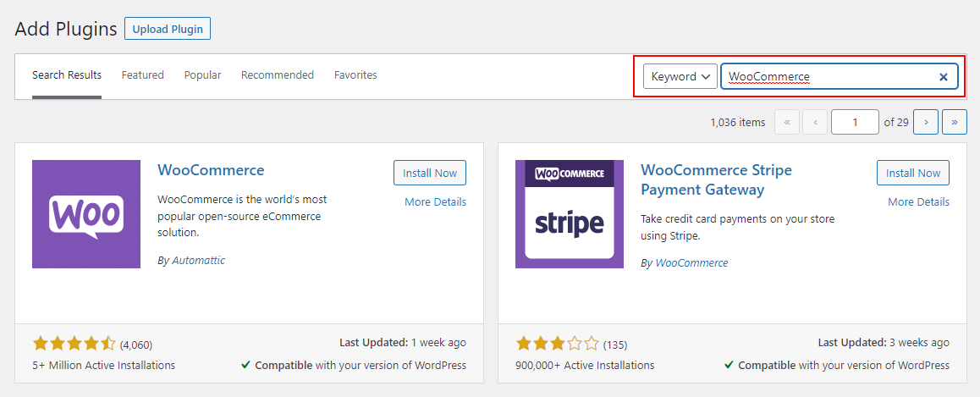Image resolution: width=980 pixels, height=397 pixels.
Task: View More Details for WooCommerce
Action: click(435, 202)
